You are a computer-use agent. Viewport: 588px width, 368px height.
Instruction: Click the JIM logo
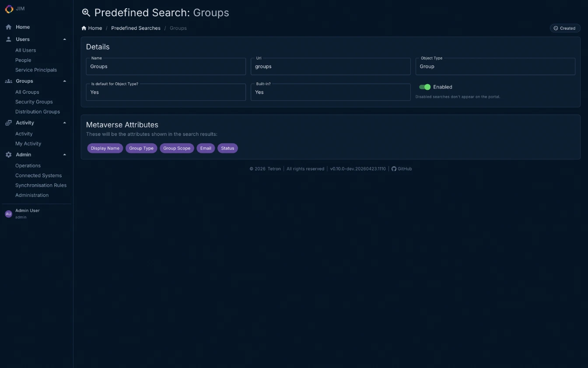click(9, 9)
